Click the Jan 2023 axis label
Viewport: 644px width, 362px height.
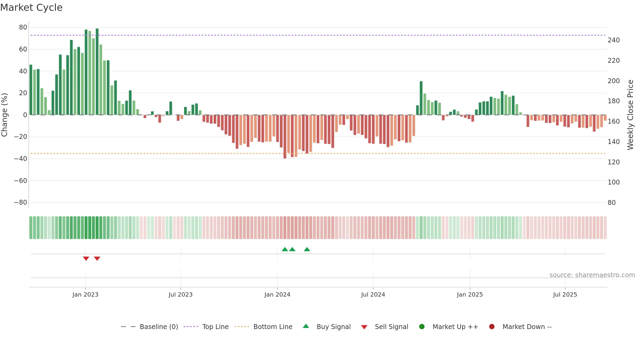(85, 295)
